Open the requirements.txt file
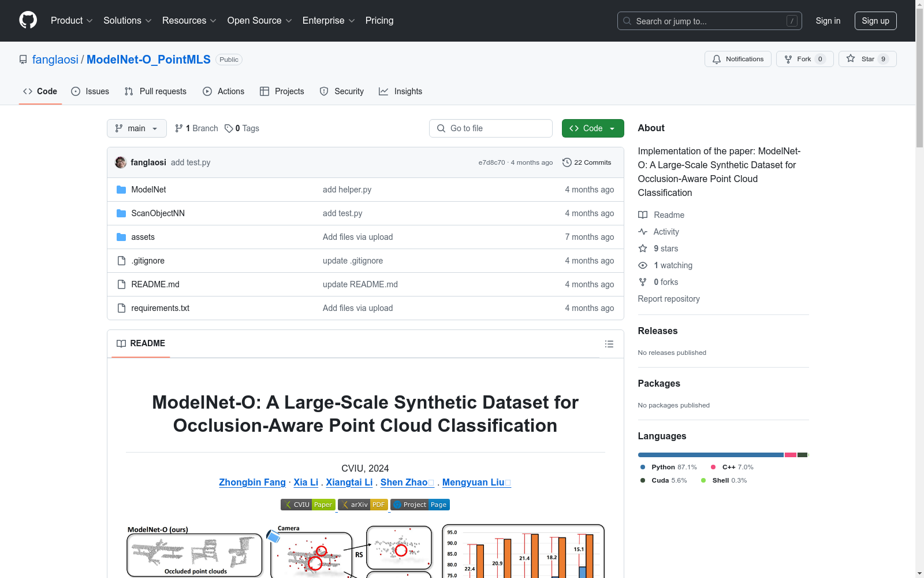Image resolution: width=924 pixels, height=578 pixels. coord(160,308)
